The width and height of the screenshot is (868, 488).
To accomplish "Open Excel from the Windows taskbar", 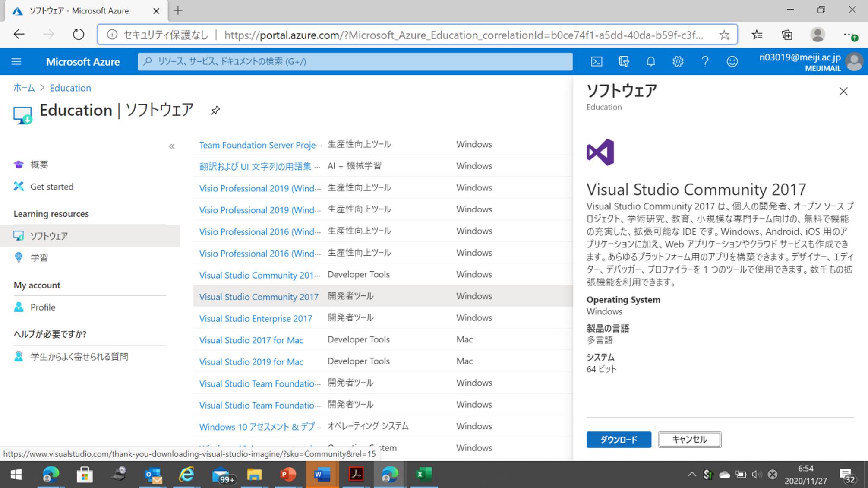I will tap(423, 475).
